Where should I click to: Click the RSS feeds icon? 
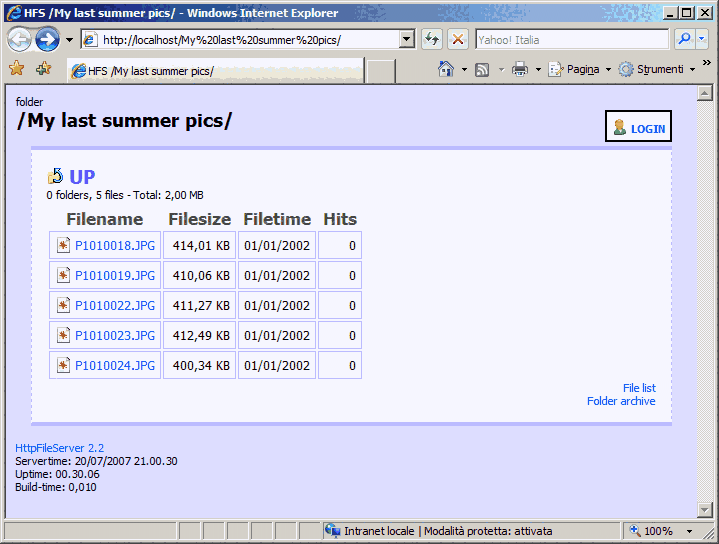pos(482,70)
